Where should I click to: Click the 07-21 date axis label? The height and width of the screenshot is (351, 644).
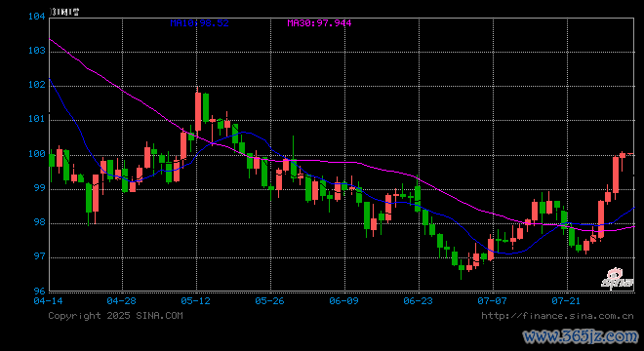(x=566, y=301)
